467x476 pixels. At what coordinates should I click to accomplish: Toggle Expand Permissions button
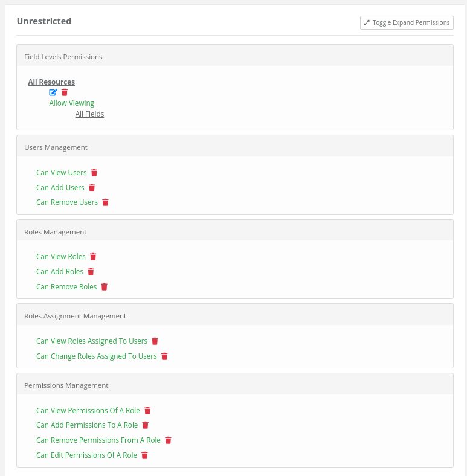407,23
